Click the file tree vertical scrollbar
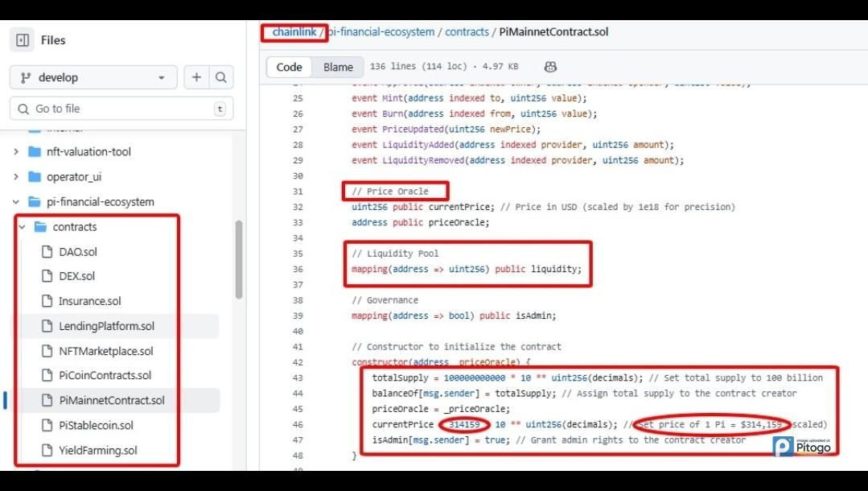The image size is (868, 491). coord(238,258)
